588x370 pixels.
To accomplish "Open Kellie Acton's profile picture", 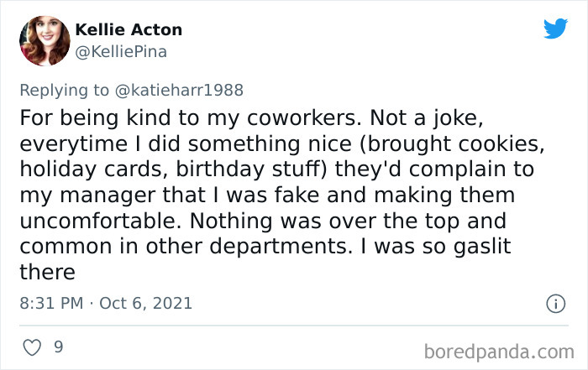I will click(45, 39).
